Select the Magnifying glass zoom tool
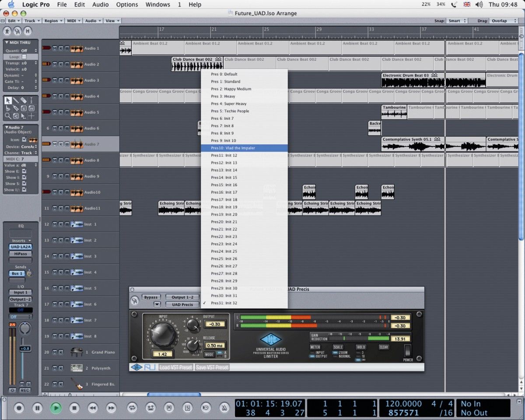Image resolution: width=525 pixels, height=420 pixels. point(8,116)
